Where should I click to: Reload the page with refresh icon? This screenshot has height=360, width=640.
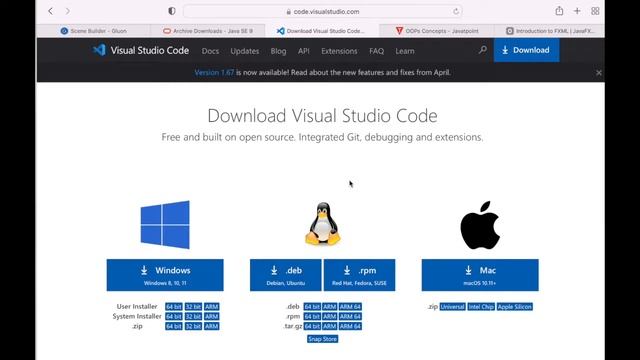point(456,11)
